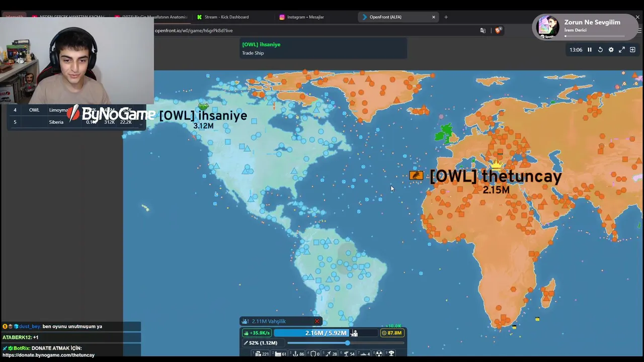The height and width of the screenshot is (362, 644).
Task: Click the yellow crown icon over Europe
Action: click(x=497, y=164)
